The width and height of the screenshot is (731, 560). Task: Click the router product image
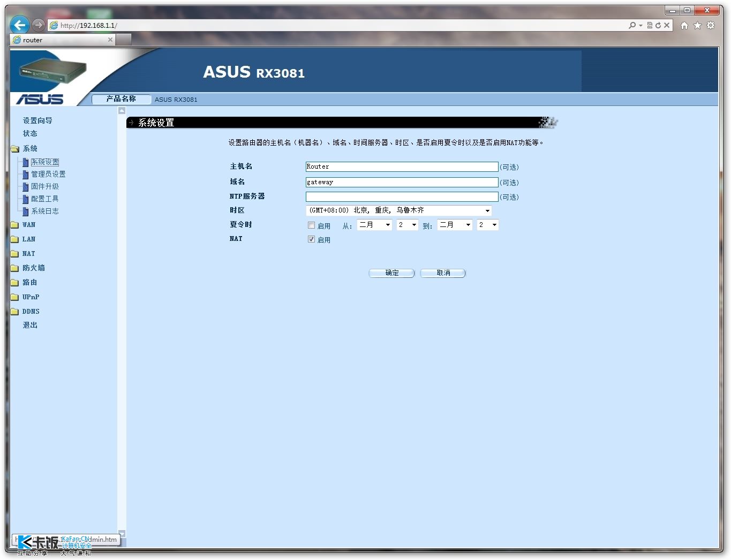(52, 71)
